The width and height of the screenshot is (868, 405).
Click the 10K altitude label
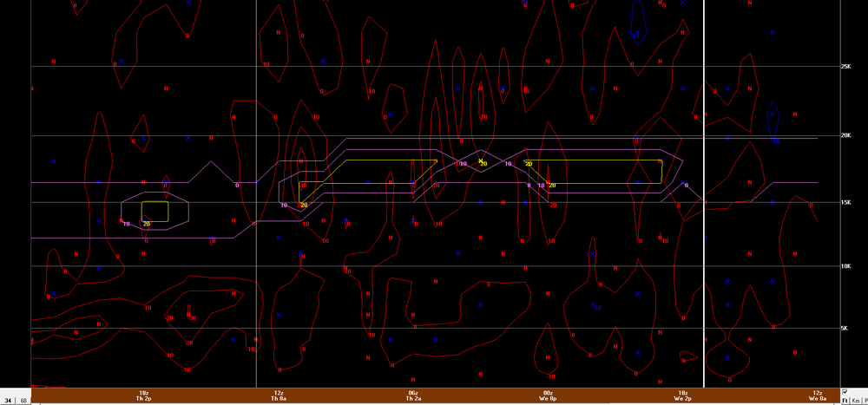coord(845,266)
